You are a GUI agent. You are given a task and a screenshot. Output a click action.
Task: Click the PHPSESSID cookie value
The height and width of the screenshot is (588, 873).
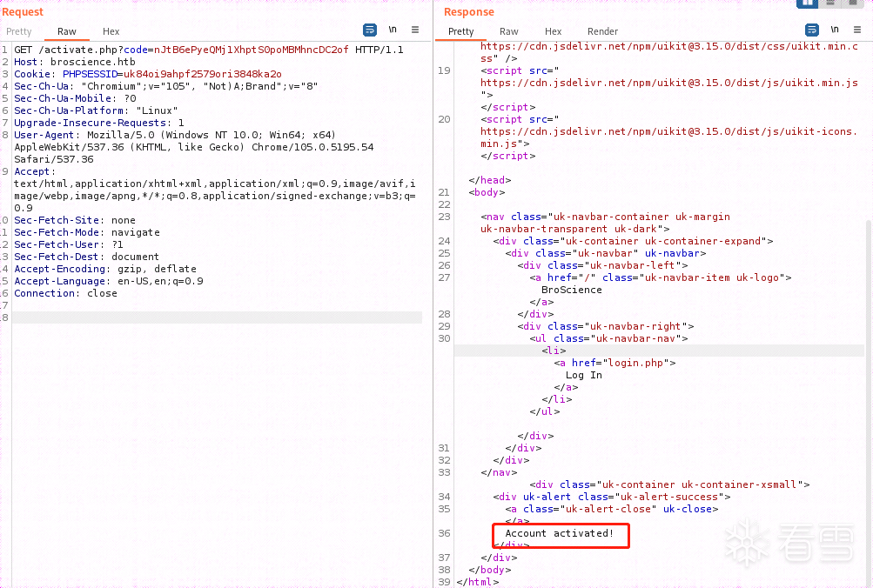coord(203,74)
